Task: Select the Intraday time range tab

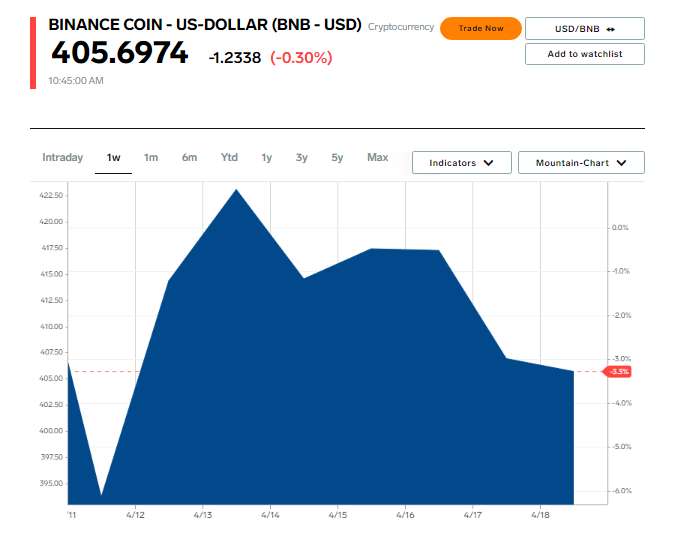Action: tap(63, 158)
